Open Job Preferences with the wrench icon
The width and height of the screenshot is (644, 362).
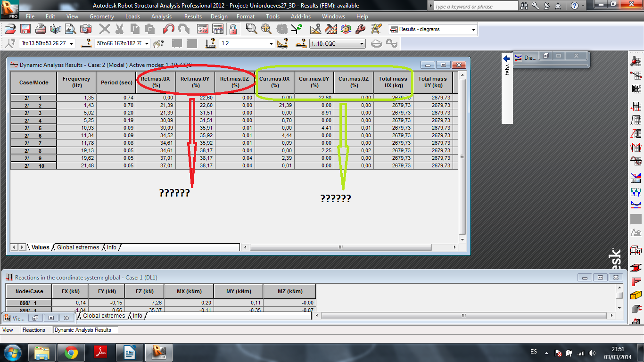[x=361, y=29]
